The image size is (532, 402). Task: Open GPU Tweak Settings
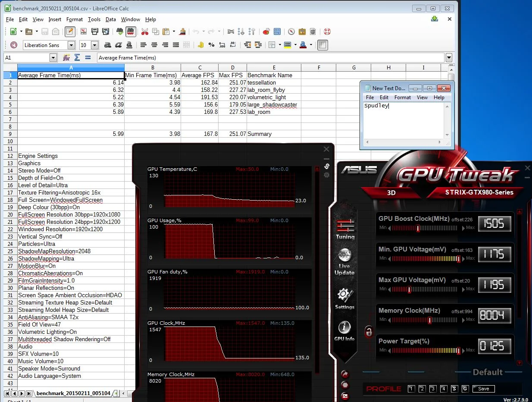pyautogui.click(x=344, y=298)
